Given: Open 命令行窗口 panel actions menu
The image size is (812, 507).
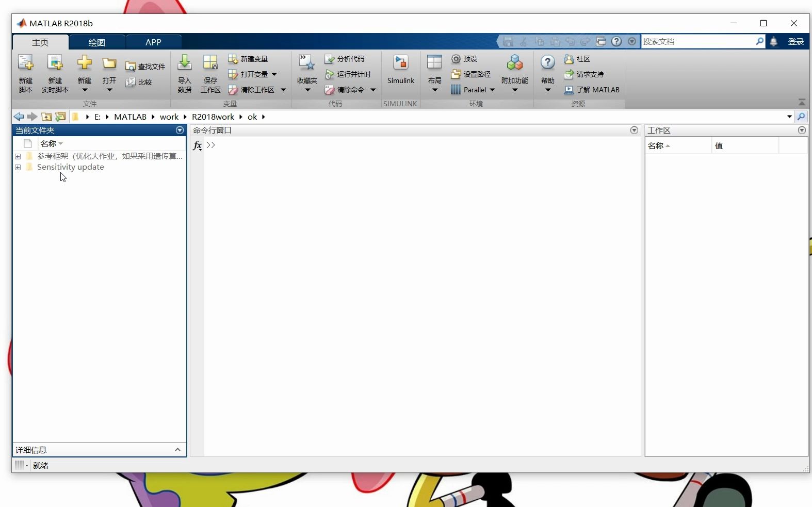Looking at the screenshot, I should (x=635, y=130).
